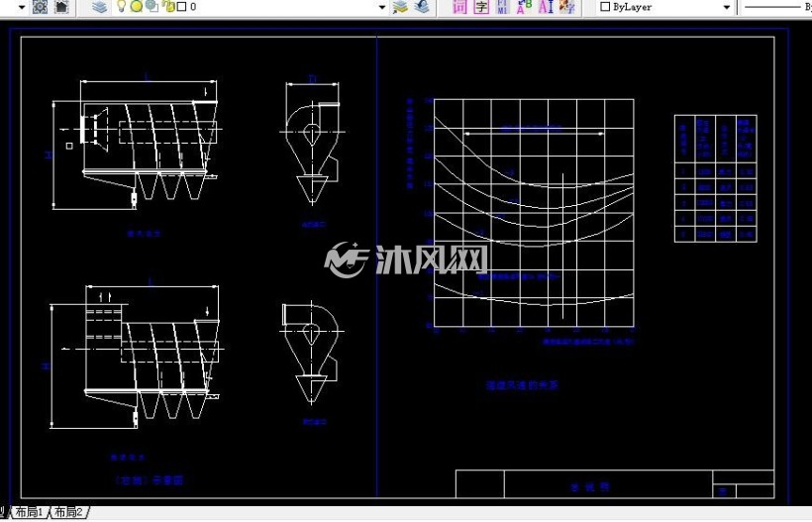Click the orange 字 text style icon
Image resolution: width=812 pixels, height=522 pixels.
click(567, 7)
